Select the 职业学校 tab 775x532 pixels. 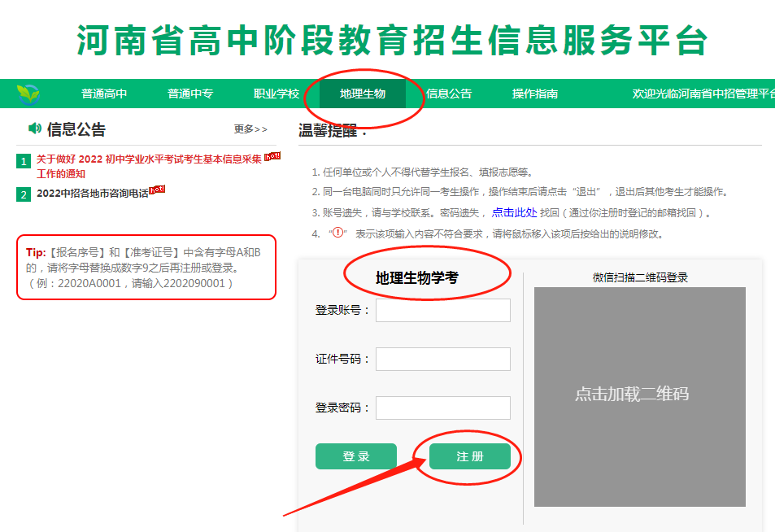277,94
